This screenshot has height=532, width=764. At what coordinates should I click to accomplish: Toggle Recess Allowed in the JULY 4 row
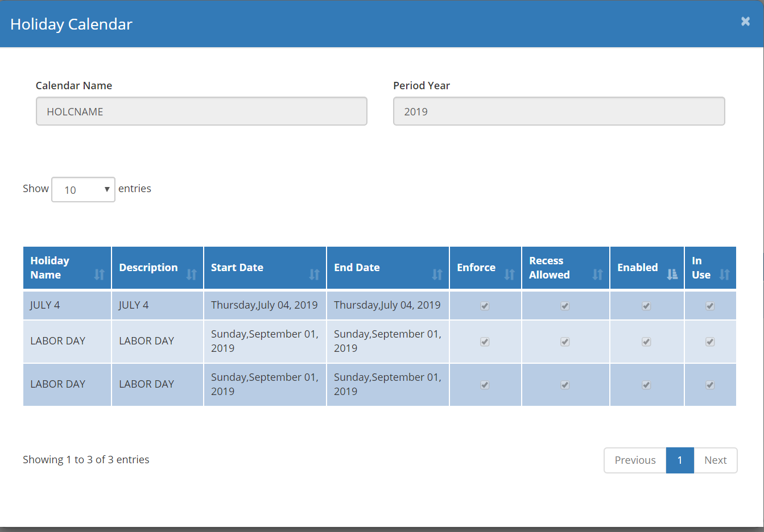coord(565,306)
